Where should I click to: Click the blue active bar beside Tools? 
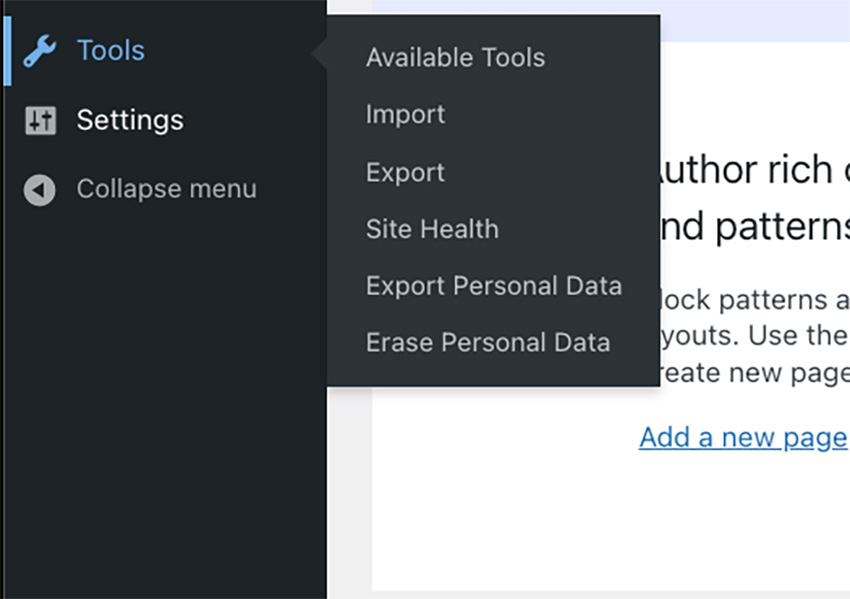pos(7,51)
